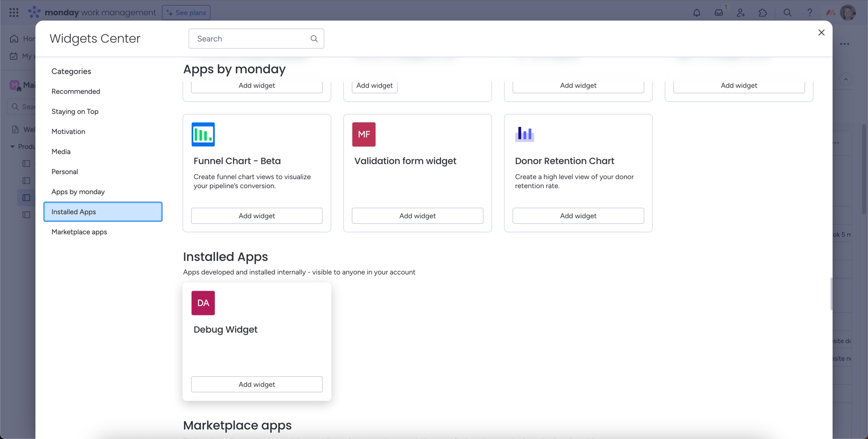The height and width of the screenshot is (439, 868).
Task: Add the Funnel Chart - Beta widget
Action: click(x=257, y=216)
